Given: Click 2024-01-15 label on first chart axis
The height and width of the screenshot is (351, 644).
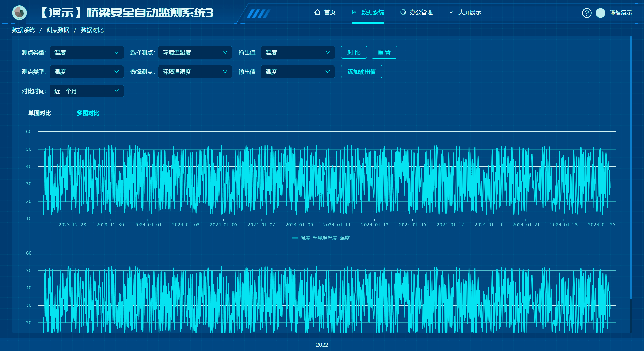Looking at the screenshot, I should (412, 225).
